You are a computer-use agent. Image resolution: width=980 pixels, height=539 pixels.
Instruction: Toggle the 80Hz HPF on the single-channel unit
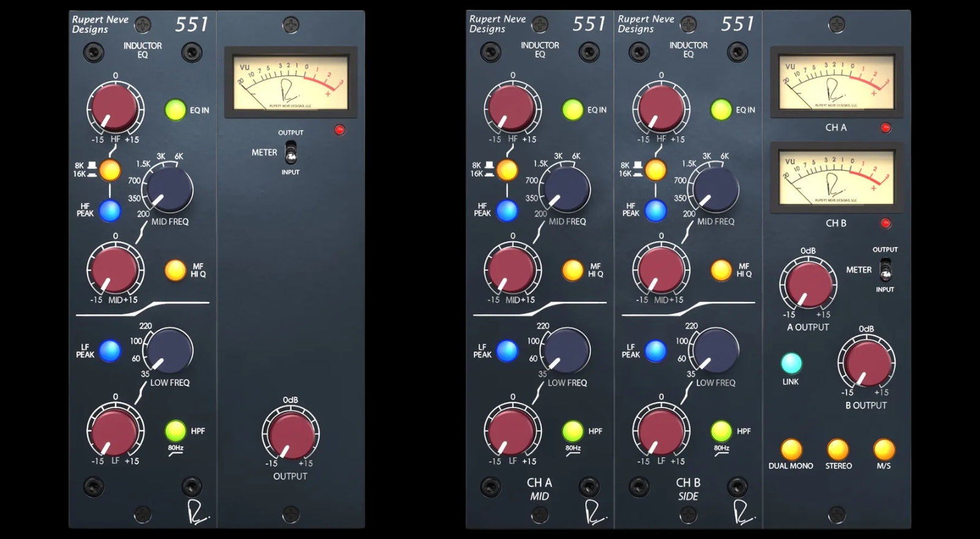[175, 431]
